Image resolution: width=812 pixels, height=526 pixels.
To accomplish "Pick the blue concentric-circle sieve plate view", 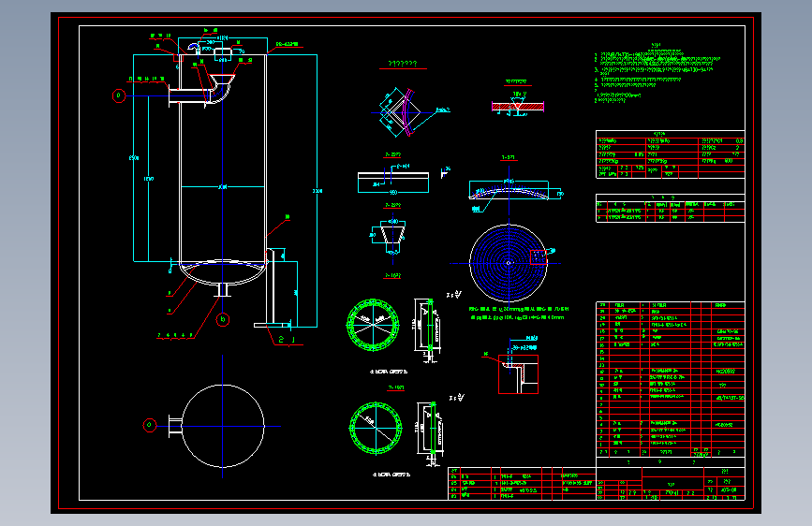I will click(x=509, y=263).
